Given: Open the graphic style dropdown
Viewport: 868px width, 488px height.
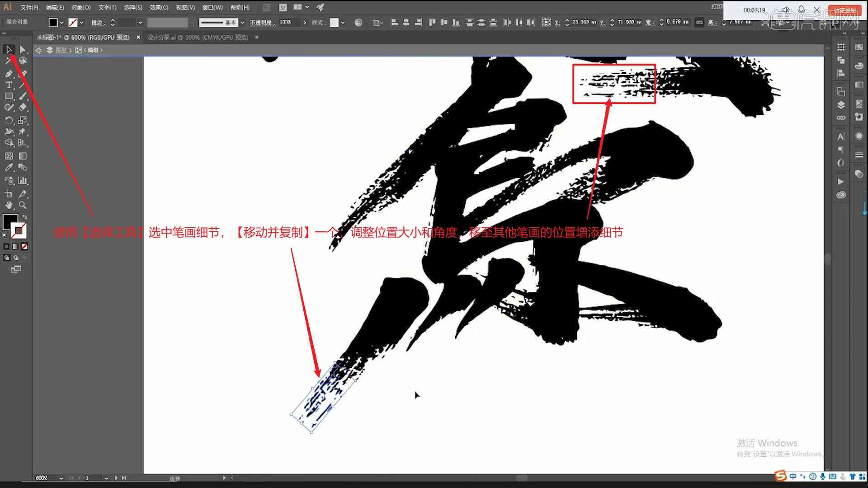Looking at the screenshot, I should (x=343, y=22).
